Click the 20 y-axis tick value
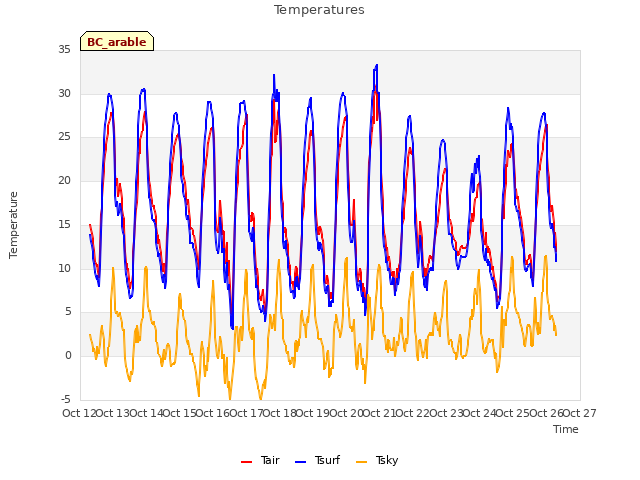The image size is (640, 480). click(x=64, y=180)
